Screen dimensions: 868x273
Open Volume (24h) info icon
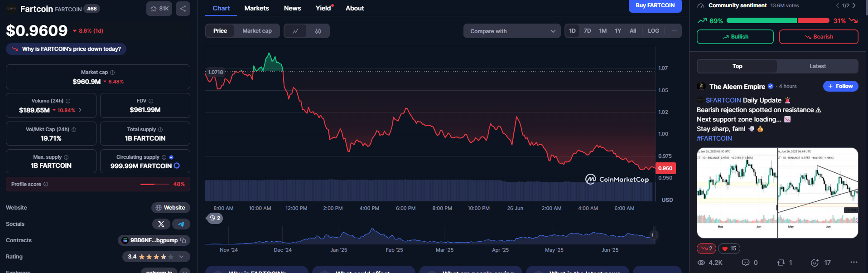68,101
